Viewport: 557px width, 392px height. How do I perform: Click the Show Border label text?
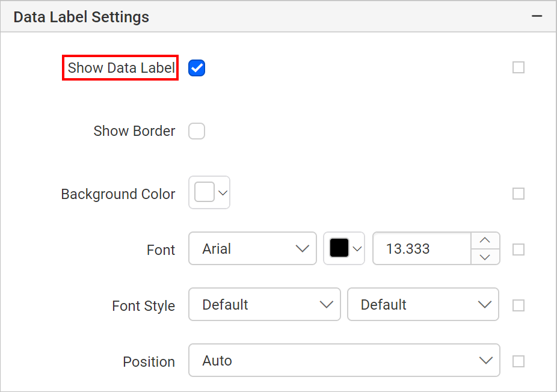134,131
